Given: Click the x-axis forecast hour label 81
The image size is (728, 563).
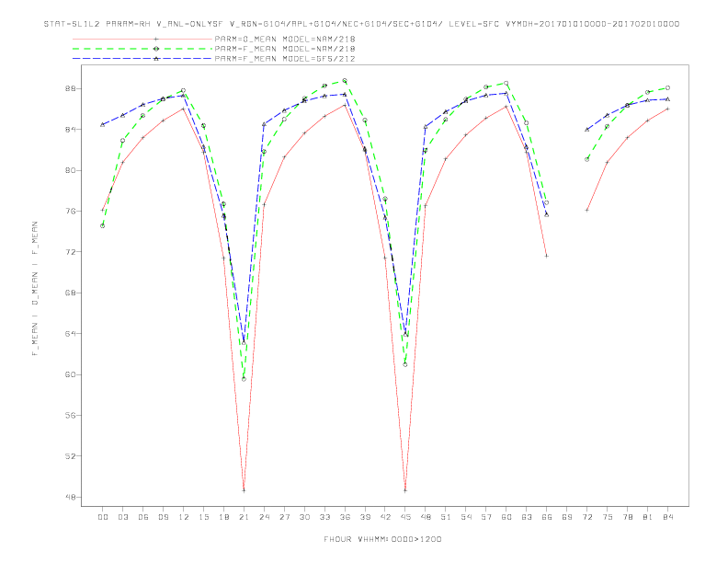Looking at the screenshot, I should coord(648,517).
